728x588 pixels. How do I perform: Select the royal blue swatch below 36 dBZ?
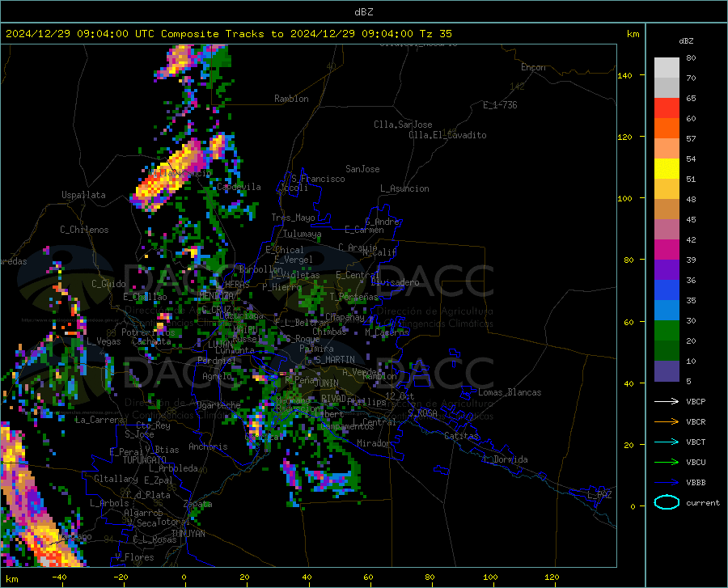coord(667,290)
